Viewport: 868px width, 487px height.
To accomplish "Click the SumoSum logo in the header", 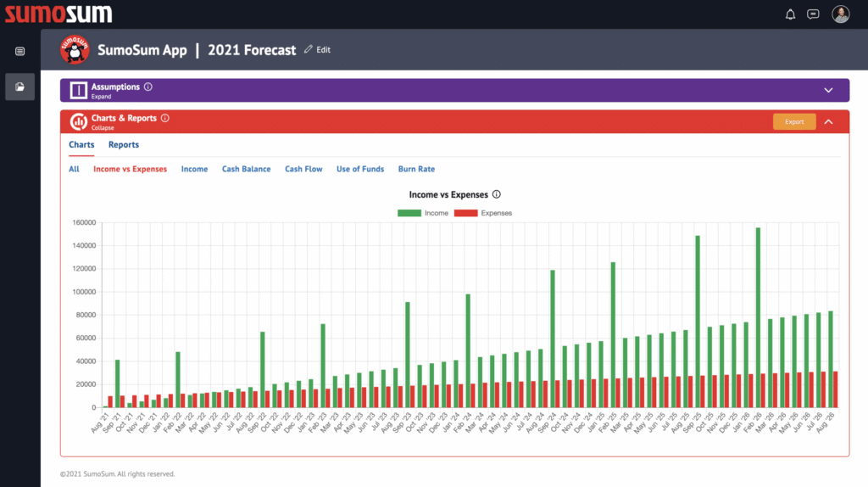I will 57,14.
